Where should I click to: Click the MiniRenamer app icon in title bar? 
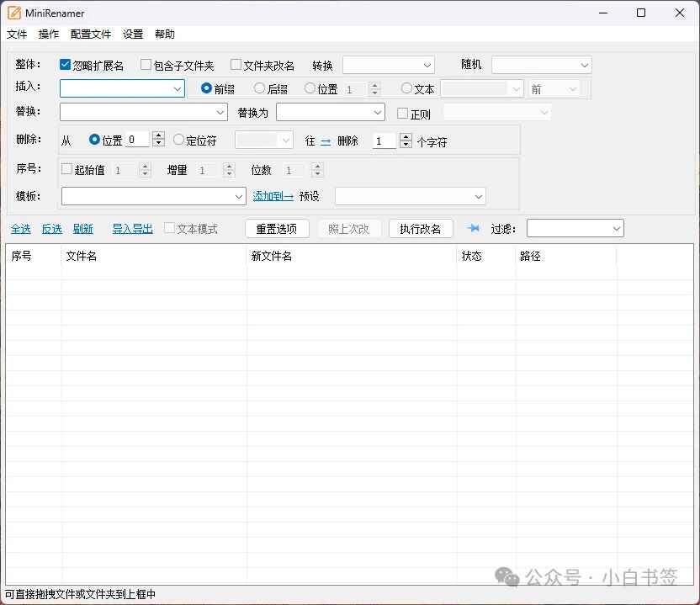[13, 13]
